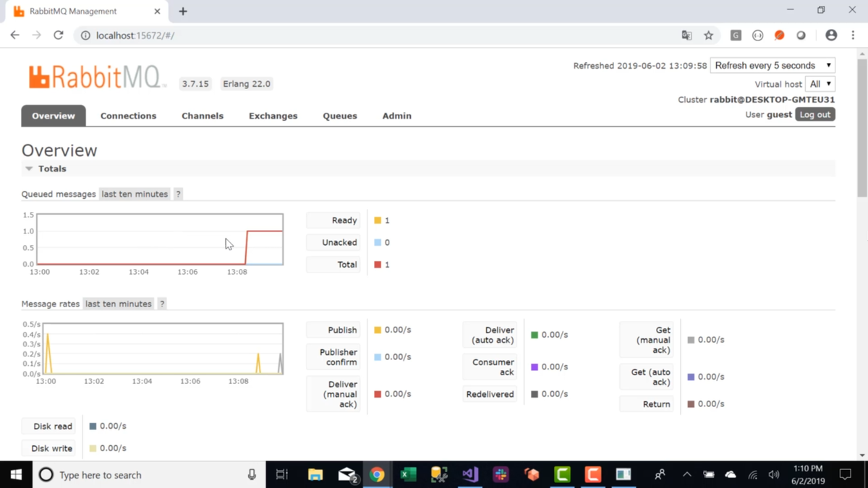Open Chrome profile avatar icon
The width and height of the screenshot is (868, 488).
tap(831, 35)
